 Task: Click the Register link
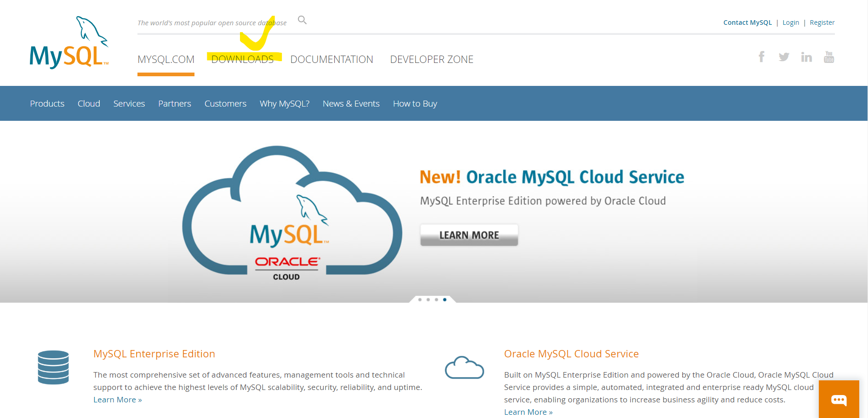[822, 23]
